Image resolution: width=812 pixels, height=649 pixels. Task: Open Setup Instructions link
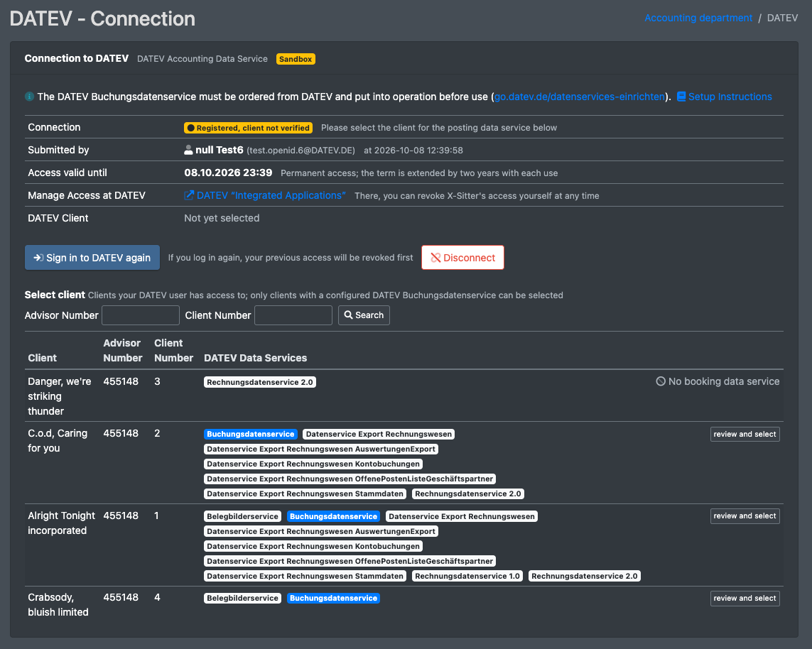point(730,97)
